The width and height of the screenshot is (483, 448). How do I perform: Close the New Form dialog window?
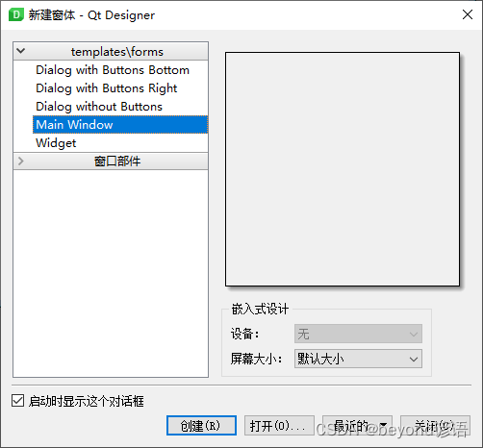tap(468, 14)
